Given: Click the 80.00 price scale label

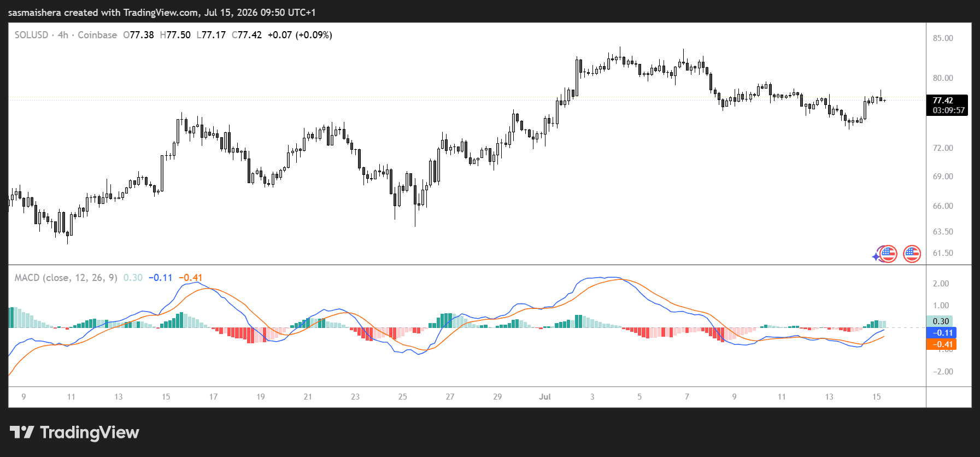Looking at the screenshot, I should point(943,78).
